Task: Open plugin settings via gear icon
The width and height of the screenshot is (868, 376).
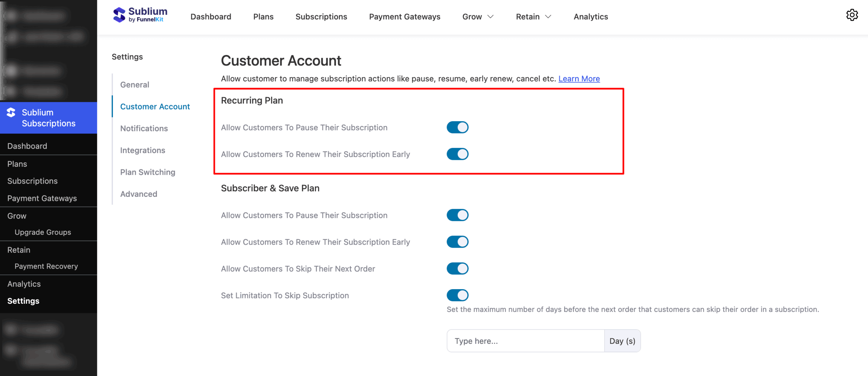Action: (x=852, y=15)
